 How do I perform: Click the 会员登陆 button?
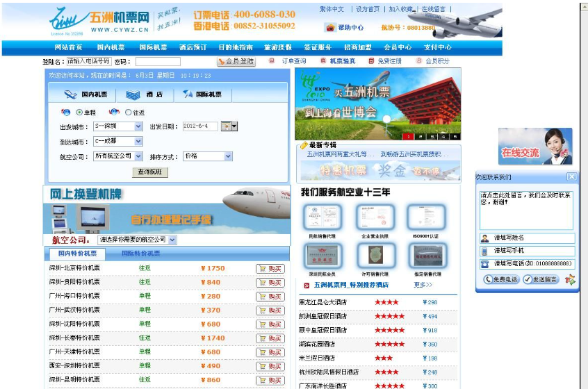point(236,61)
